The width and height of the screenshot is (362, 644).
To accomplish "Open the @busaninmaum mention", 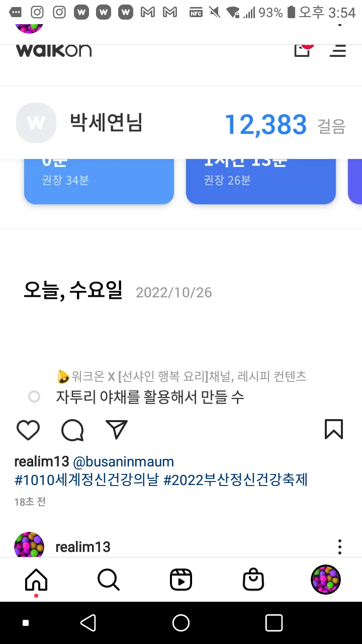I will coord(124,461).
